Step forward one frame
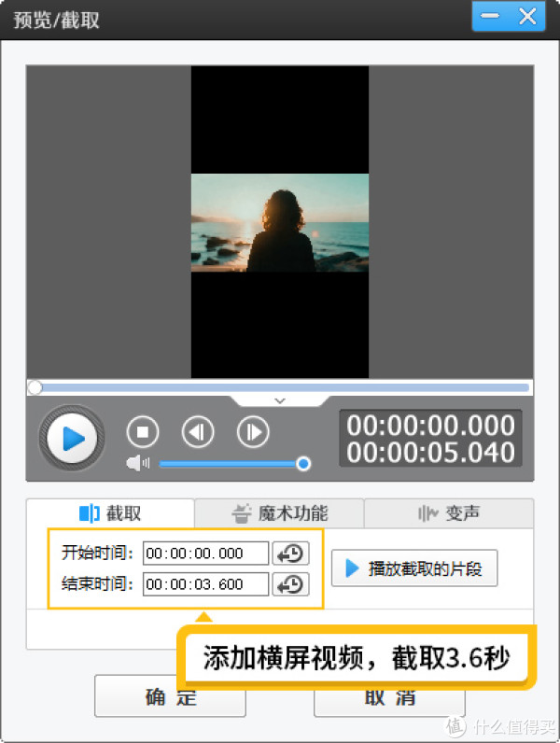The image size is (560, 743). (x=253, y=431)
